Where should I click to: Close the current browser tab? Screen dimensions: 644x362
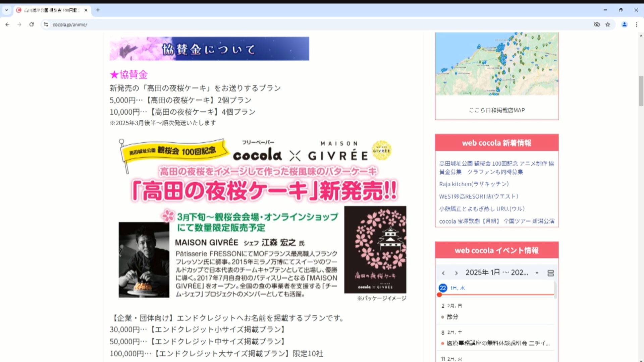click(86, 10)
